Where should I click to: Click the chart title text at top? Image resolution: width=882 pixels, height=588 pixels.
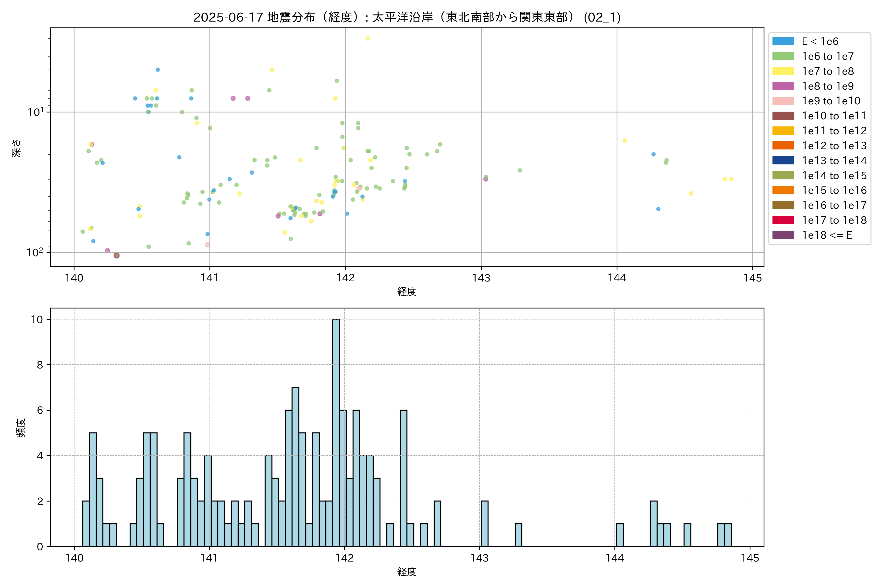(x=407, y=17)
